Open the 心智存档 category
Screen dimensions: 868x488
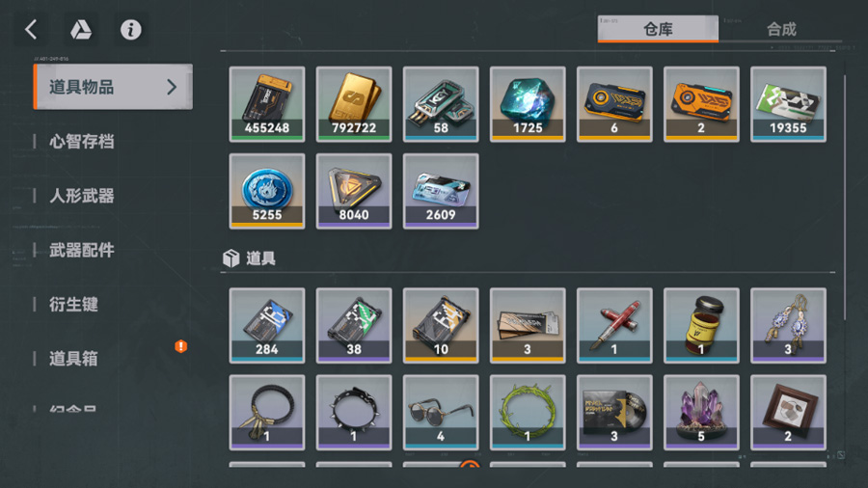pos(82,142)
